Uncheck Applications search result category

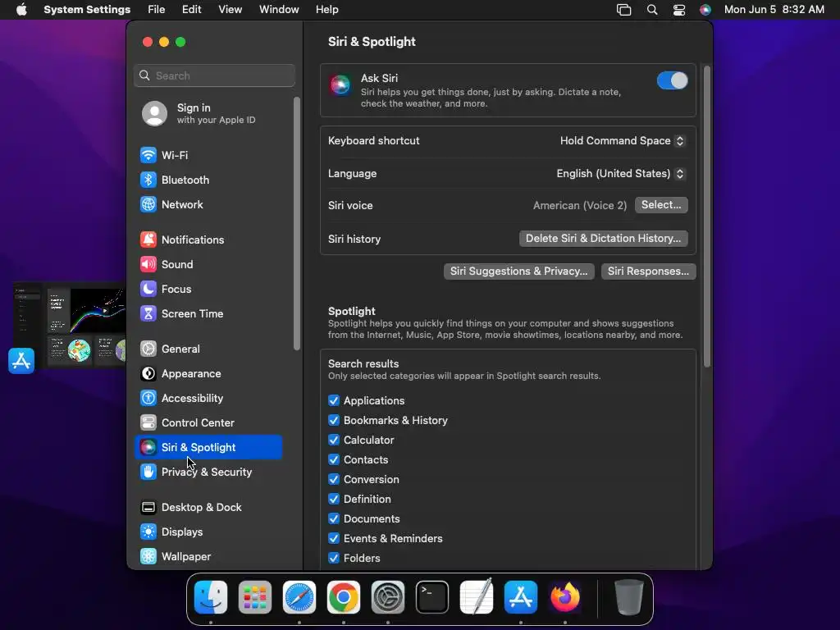[334, 400]
